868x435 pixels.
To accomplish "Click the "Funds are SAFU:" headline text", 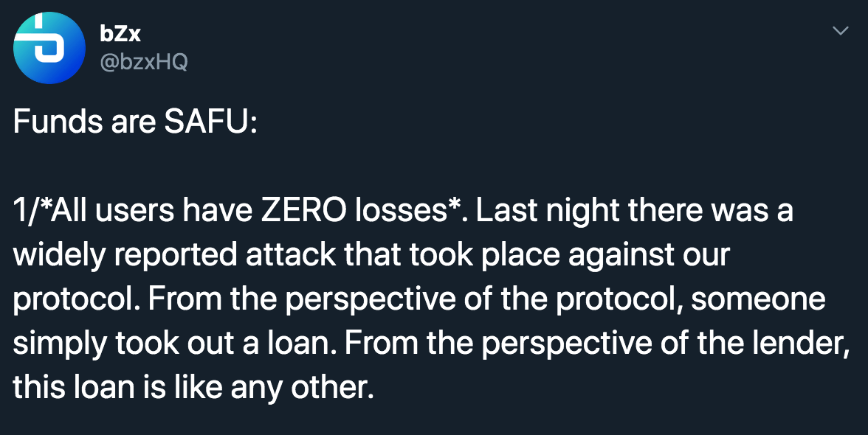I will point(135,122).
